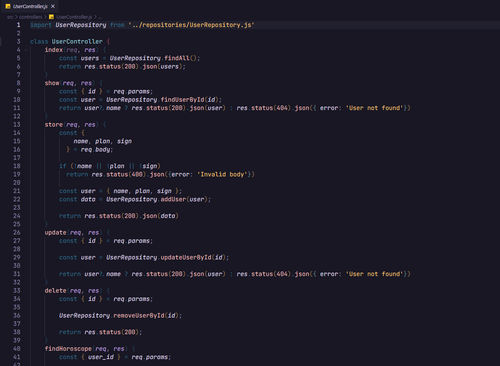Click 'UserController' class name on line 3

click(77, 42)
